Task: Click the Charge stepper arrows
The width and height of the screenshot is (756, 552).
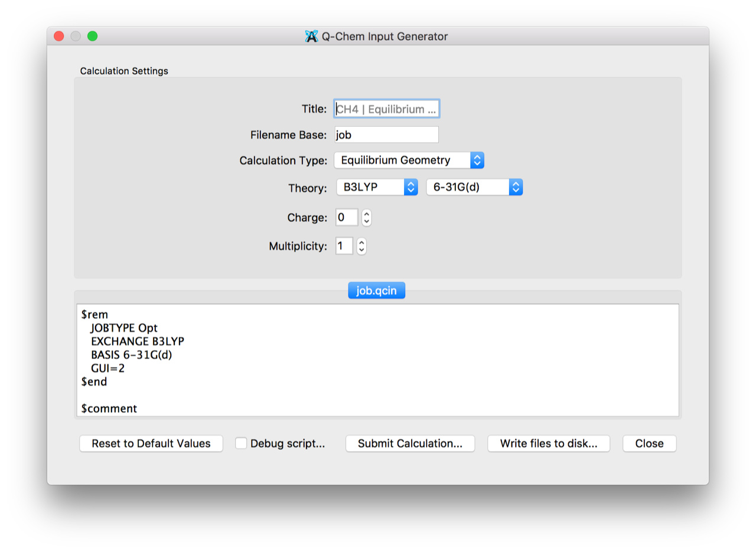Action: tap(366, 217)
